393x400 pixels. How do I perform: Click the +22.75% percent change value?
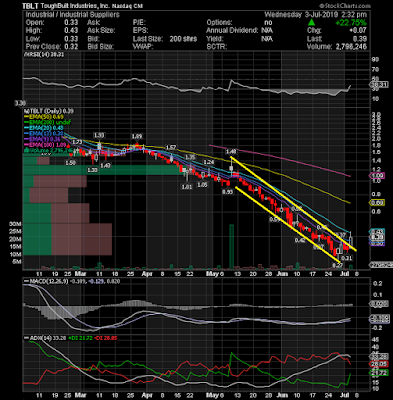point(351,23)
